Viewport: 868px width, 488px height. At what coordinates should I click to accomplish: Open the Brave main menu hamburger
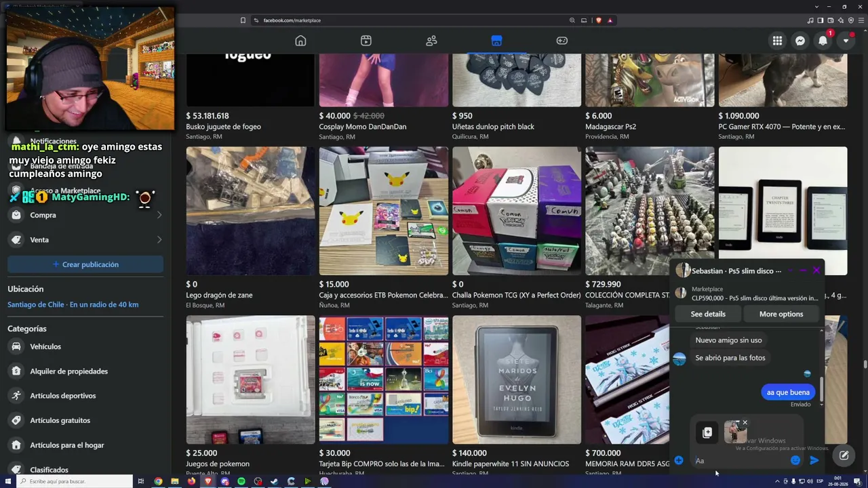(x=860, y=20)
